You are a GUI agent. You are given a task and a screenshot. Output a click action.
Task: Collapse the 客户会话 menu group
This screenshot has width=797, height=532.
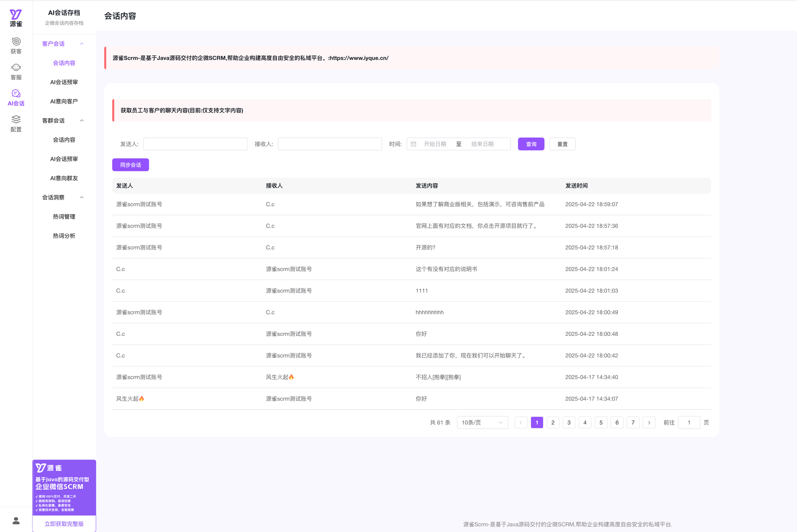(82, 44)
